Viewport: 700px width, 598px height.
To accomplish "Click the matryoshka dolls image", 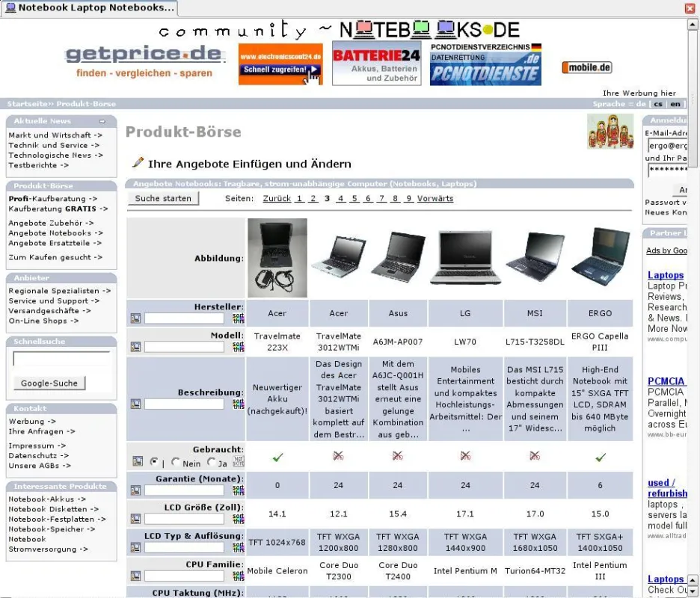I will (x=610, y=132).
